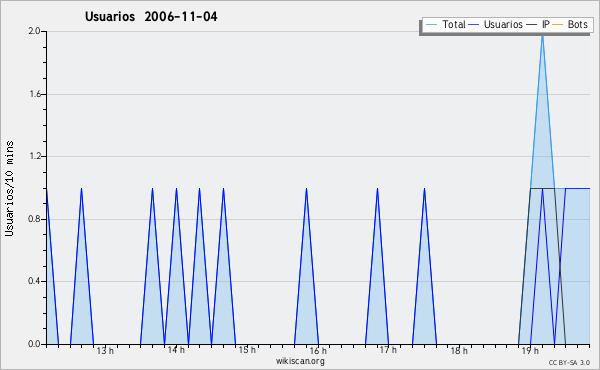The width and height of the screenshot is (600, 370).
Task: Click the x-axis label '14 h'
Action: coord(176,350)
